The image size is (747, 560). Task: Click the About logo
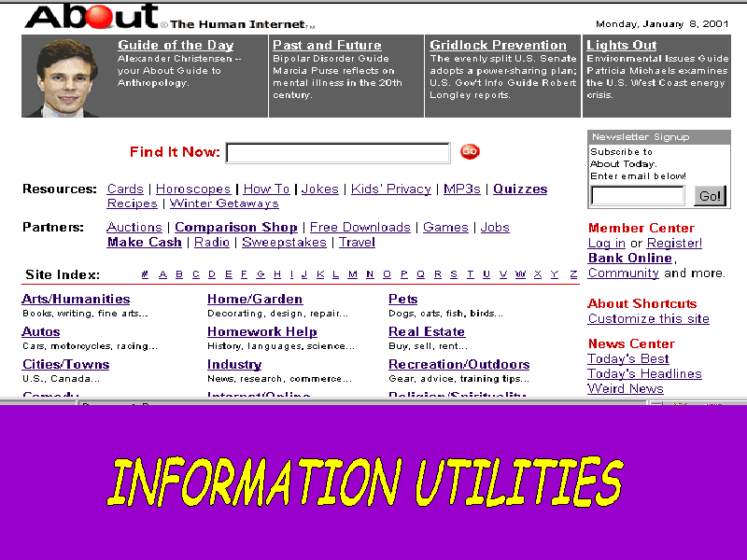pyautogui.click(x=92, y=16)
